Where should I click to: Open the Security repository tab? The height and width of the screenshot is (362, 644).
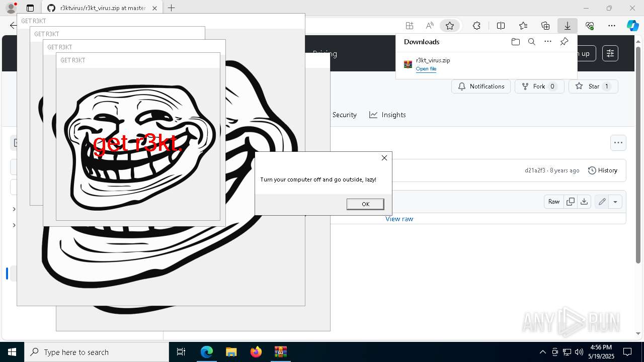(x=344, y=115)
